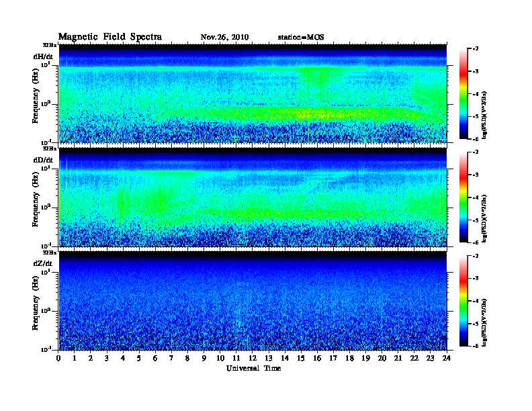Click hour "10" on the time axis
Screen dimensions: 532x411
pos(220,358)
